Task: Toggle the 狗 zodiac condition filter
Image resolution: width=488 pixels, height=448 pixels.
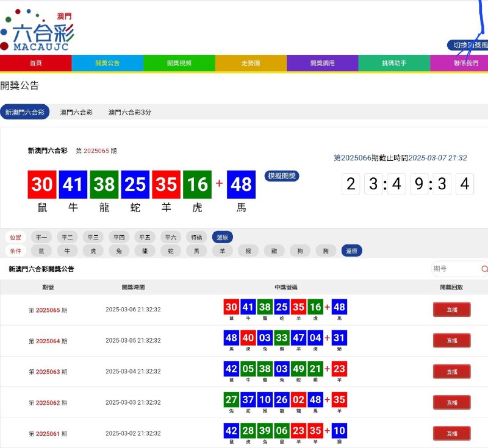Action: coord(300,251)
